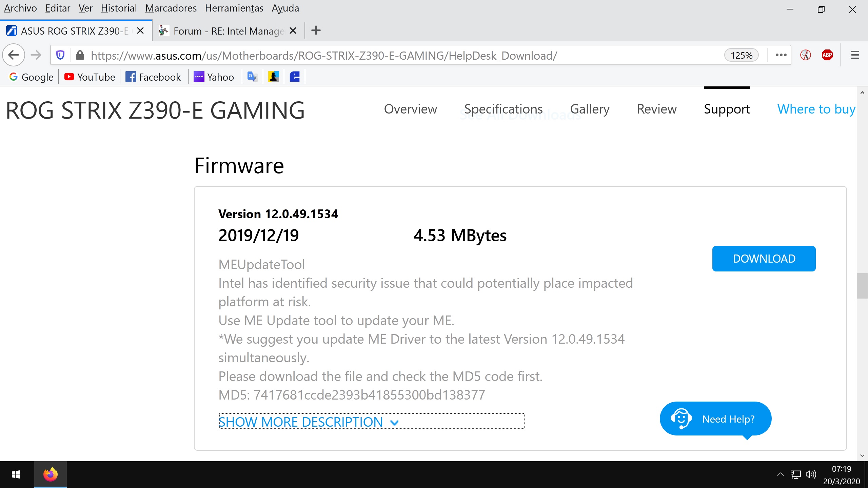Open the Review page
The image size is (868, 488).
[x=656, y=109]
